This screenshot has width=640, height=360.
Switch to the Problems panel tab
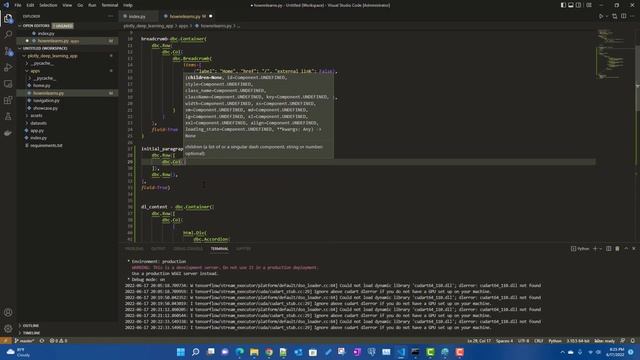pos(134,249)
